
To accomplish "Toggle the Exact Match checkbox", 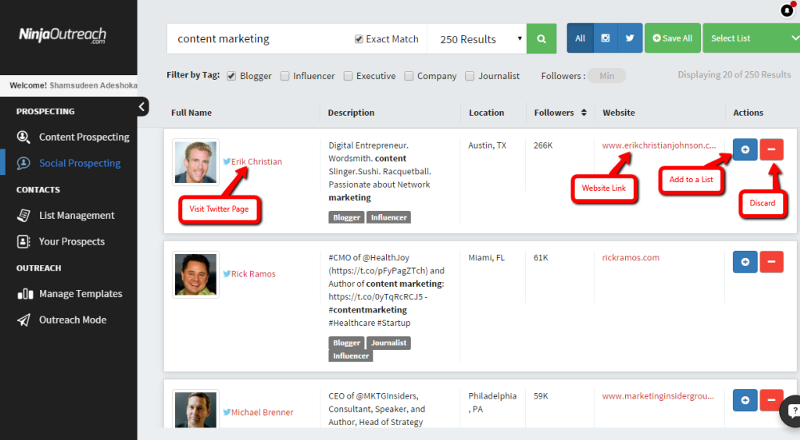I will [x=360, y=39].
